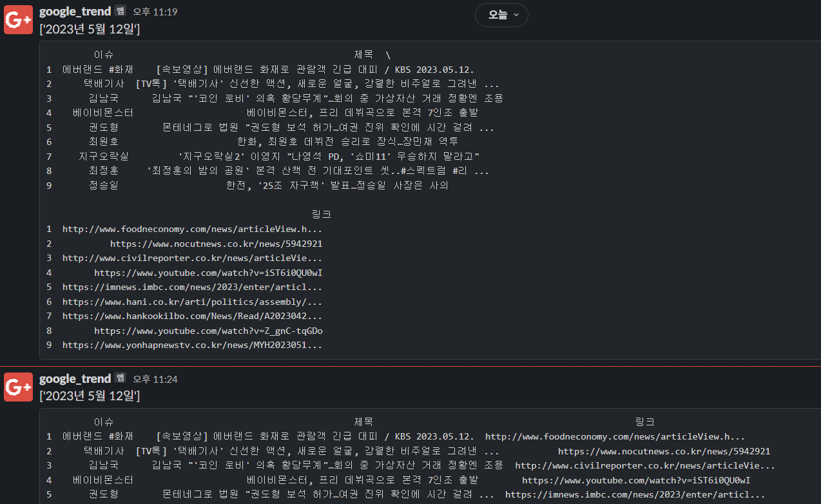Image resolution: width=821 pixels, height=504 pixels.
Task: Click foodneconomy.com link row in 11:19 message
Action: (192, 229)
